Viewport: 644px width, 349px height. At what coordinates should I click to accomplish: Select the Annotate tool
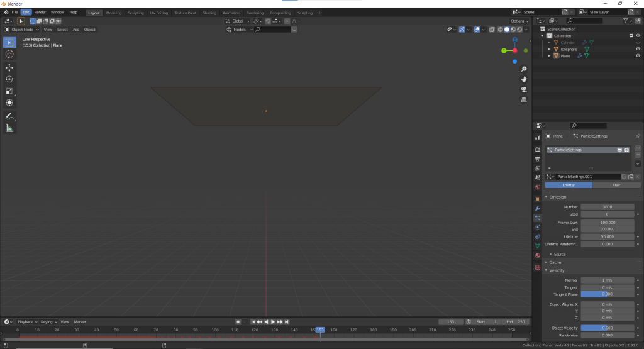[9, 116]
